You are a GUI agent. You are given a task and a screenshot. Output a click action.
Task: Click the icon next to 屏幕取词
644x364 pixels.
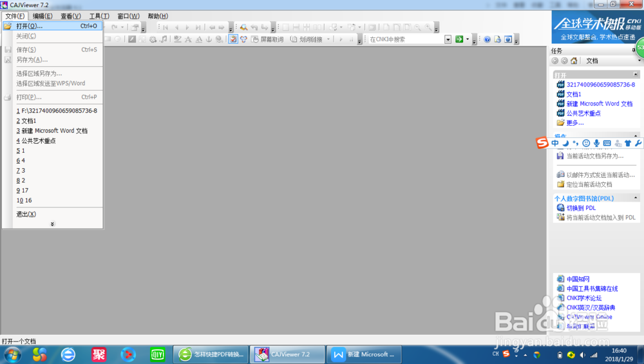(x=254, y=39)
